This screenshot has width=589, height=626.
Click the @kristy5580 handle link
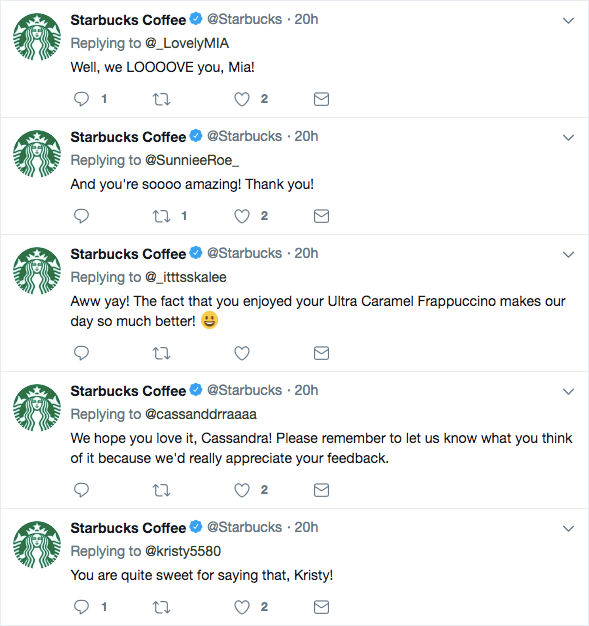pos(183,551)
